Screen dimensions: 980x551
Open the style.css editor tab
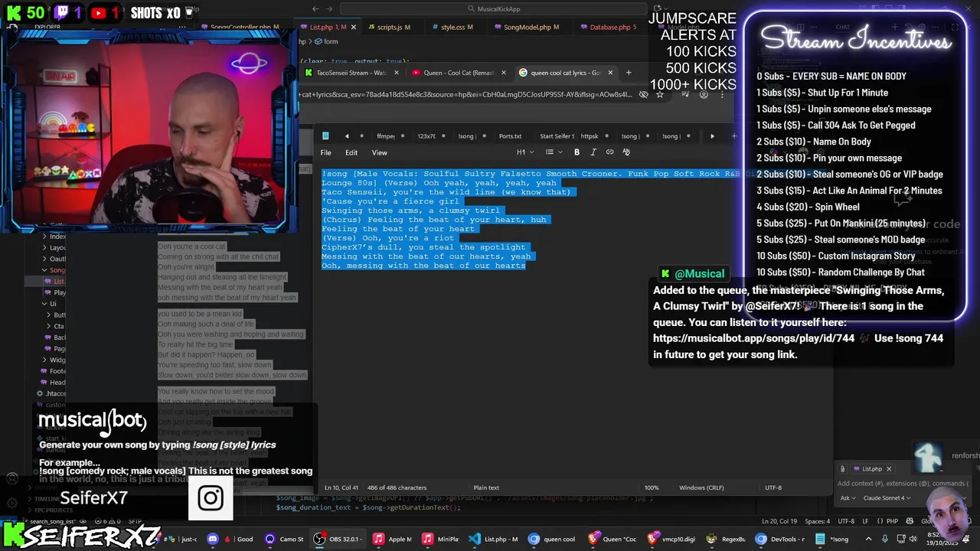click(x=452, y=27)
